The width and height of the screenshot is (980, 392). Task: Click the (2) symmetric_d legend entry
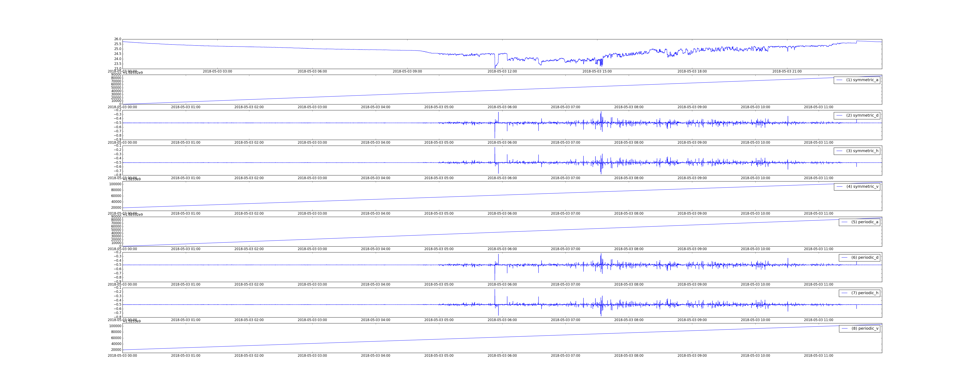[862, 115]
